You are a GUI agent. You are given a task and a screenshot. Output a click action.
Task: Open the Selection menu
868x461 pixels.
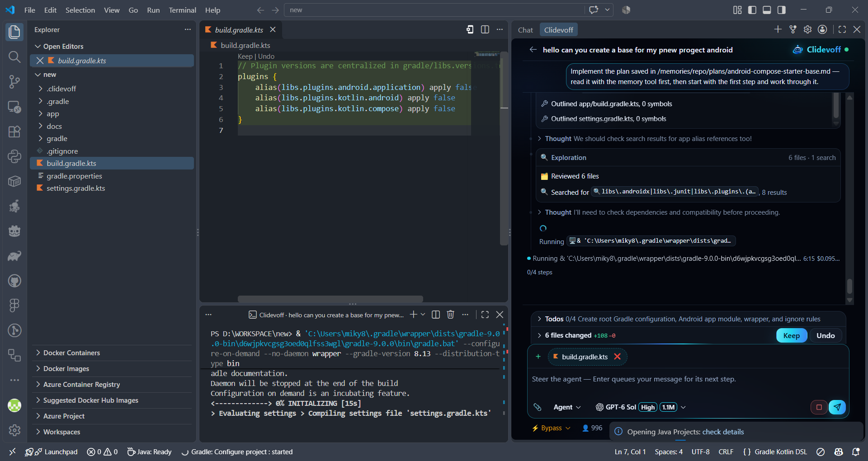80,10
